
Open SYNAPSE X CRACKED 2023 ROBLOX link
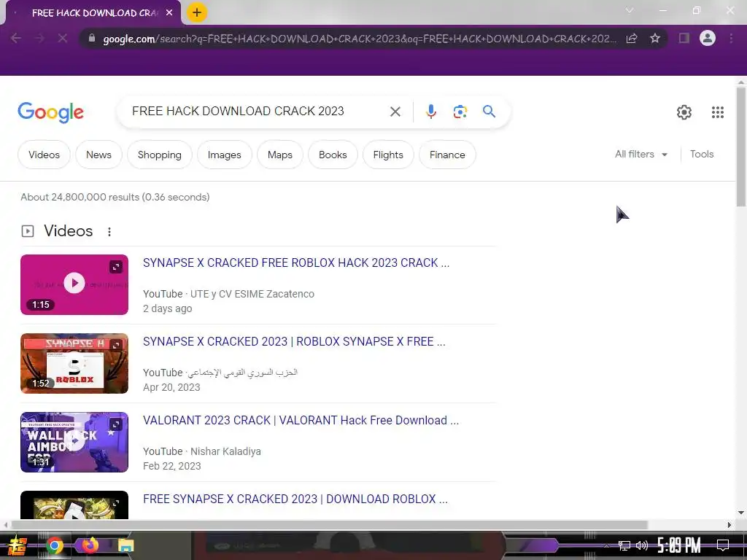pyautogui.click(x=294, y=341)
